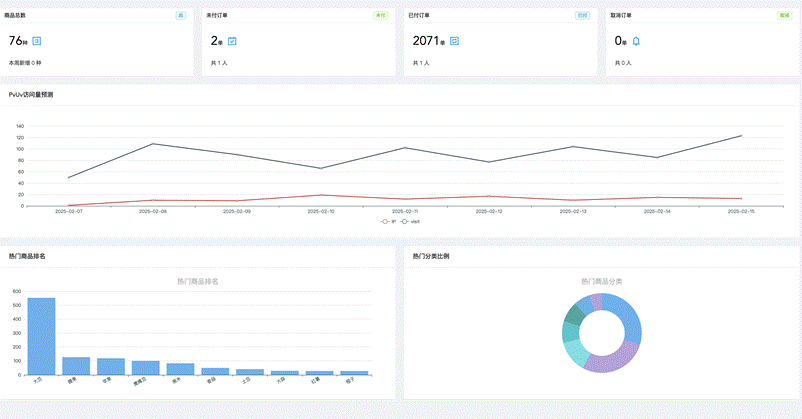Click the blue 已付 tag on 已付订单 card

pos(583,15)
